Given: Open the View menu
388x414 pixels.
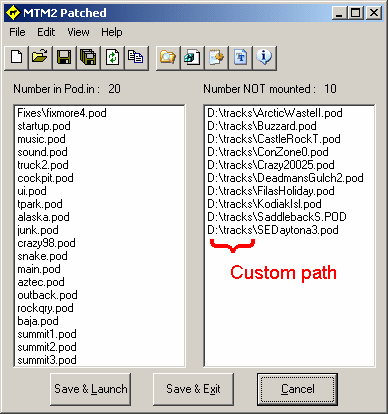Looking at the screenshot, I should 78,32.
